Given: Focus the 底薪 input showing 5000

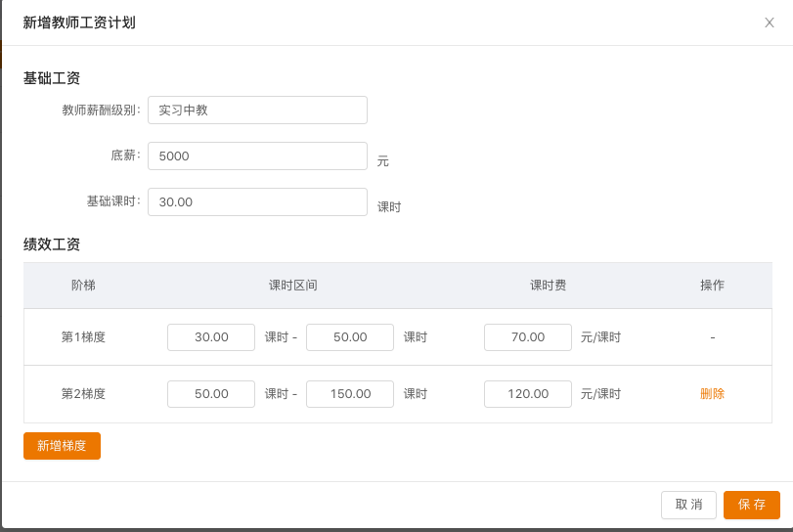Looking at the screenshot, I should [257, 156].
